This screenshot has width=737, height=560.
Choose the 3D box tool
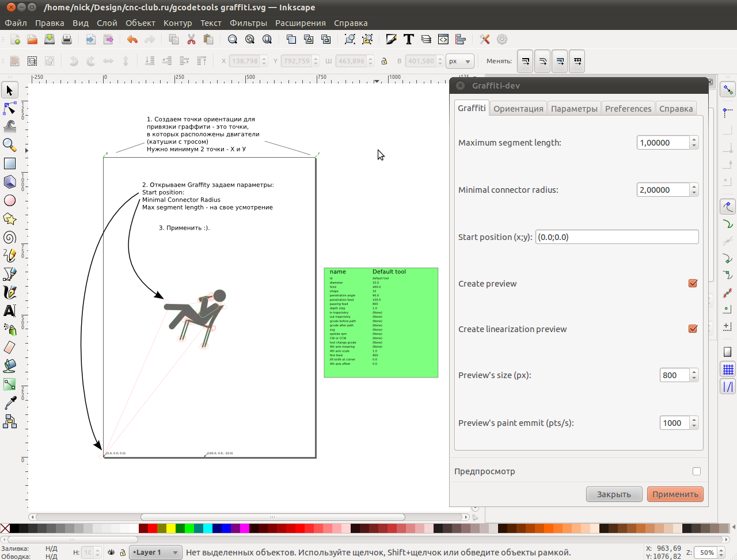(10, 182)
